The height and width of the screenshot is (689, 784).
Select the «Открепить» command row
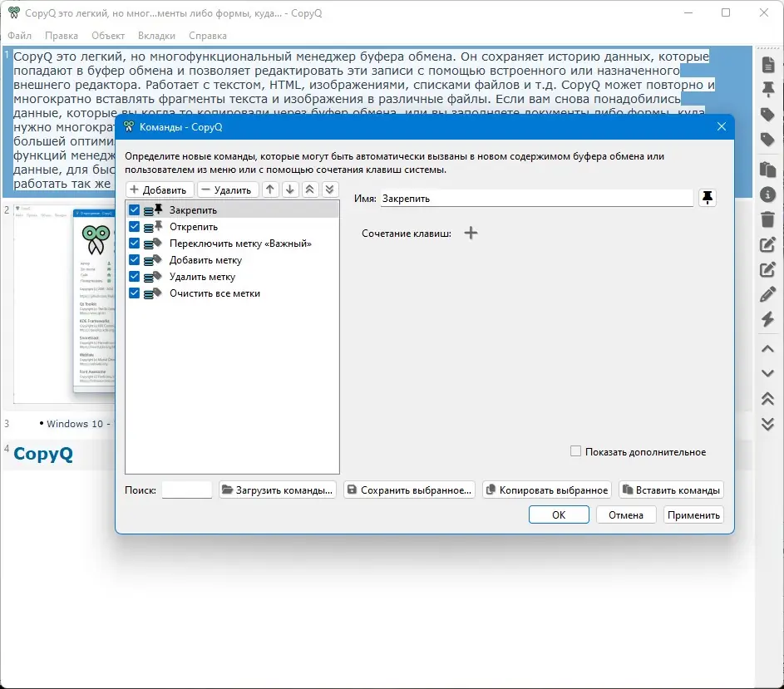[x=232, y=227]
